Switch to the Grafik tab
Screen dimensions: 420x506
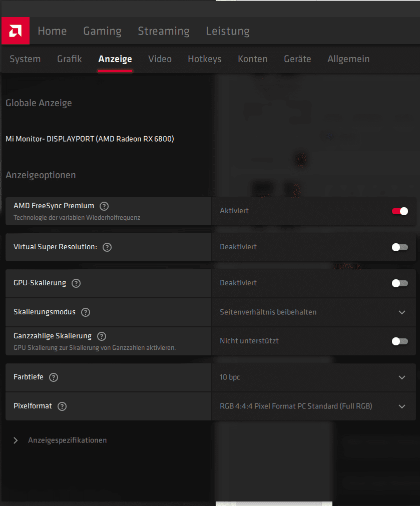tap(70, 59)
